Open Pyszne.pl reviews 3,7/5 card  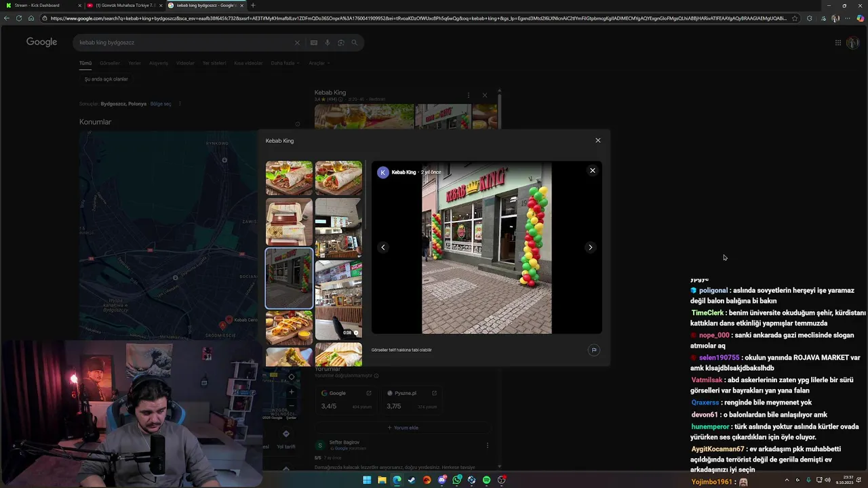tap(412, 400)
